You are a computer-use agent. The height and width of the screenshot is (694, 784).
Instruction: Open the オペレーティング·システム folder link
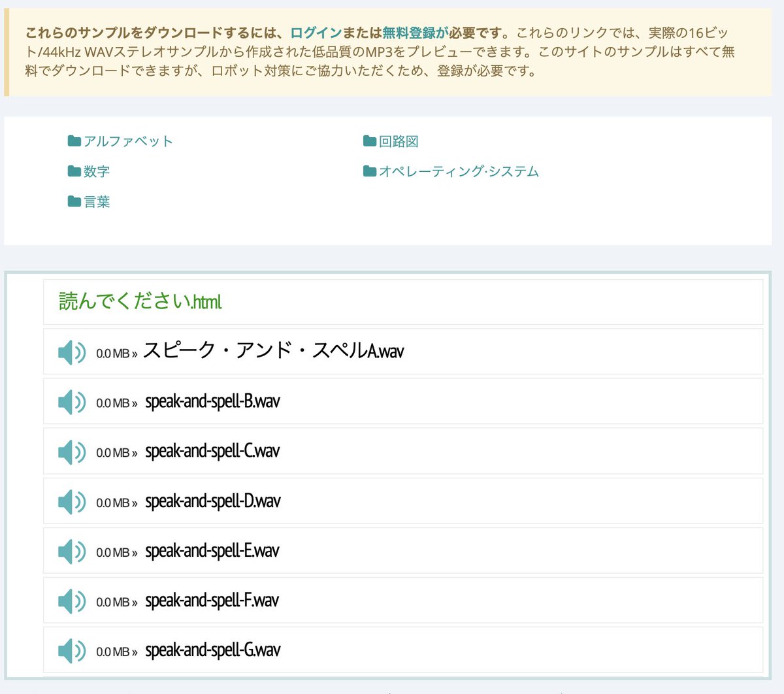(459, 171)
